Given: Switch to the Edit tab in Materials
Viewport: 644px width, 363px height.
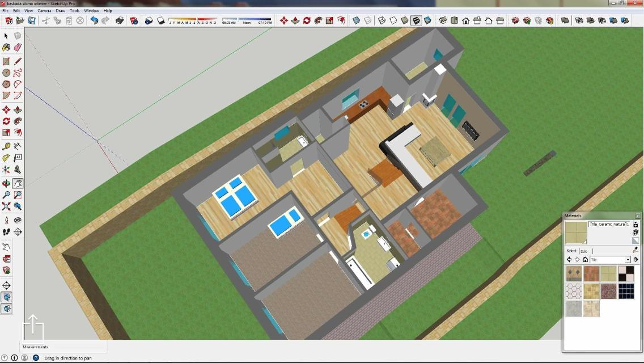Looking at the screenshot, I should [x=583, y=251].
